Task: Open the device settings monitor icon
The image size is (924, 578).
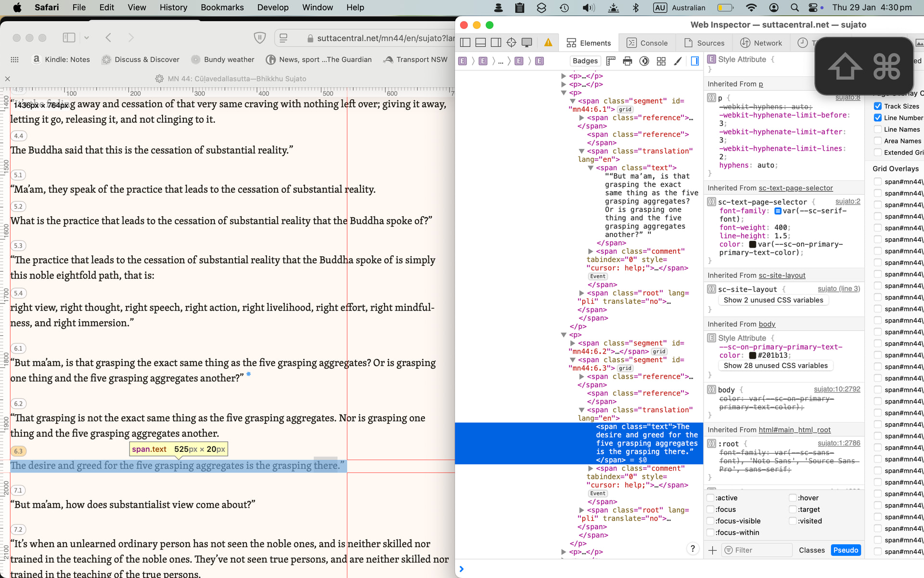Action: tap(527, 43)
